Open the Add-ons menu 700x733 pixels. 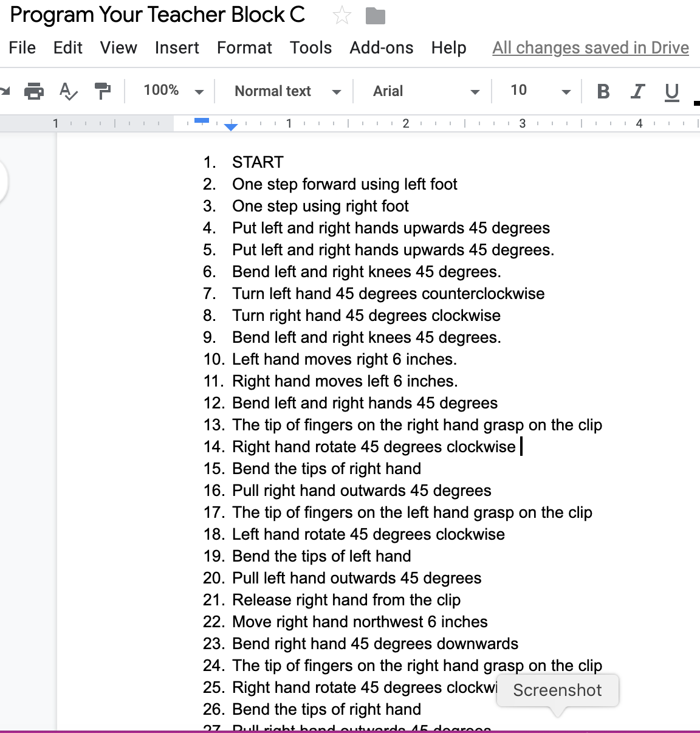381,47
